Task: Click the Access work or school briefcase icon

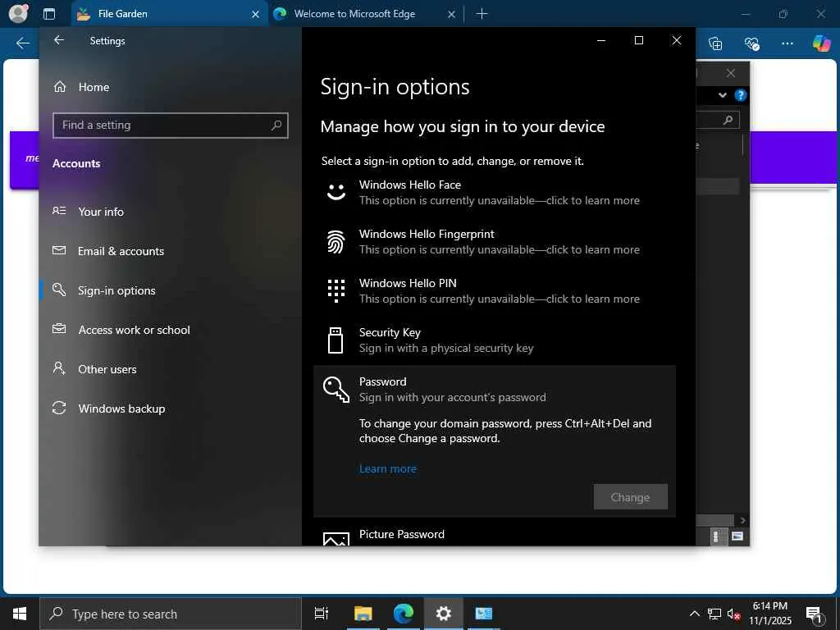Action: click(x=59, y=329)
